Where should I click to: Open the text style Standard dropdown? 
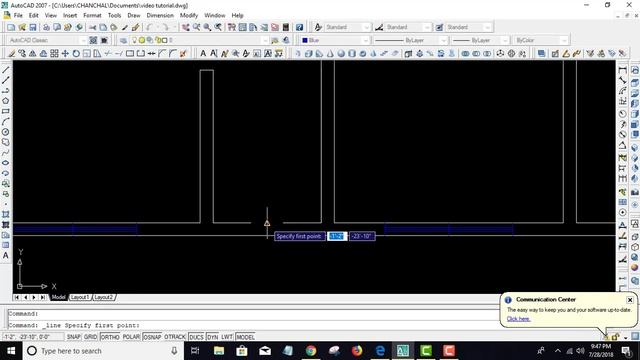pyautogui.click(x=347, y=27)
